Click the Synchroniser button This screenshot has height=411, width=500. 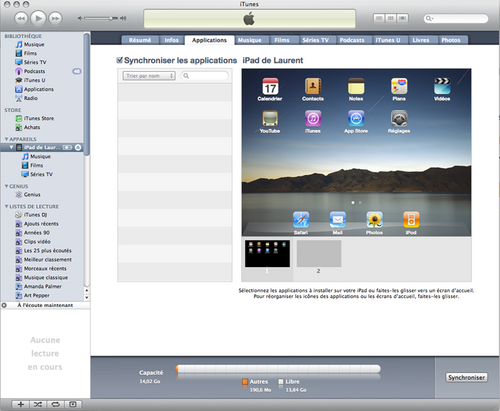466,377
